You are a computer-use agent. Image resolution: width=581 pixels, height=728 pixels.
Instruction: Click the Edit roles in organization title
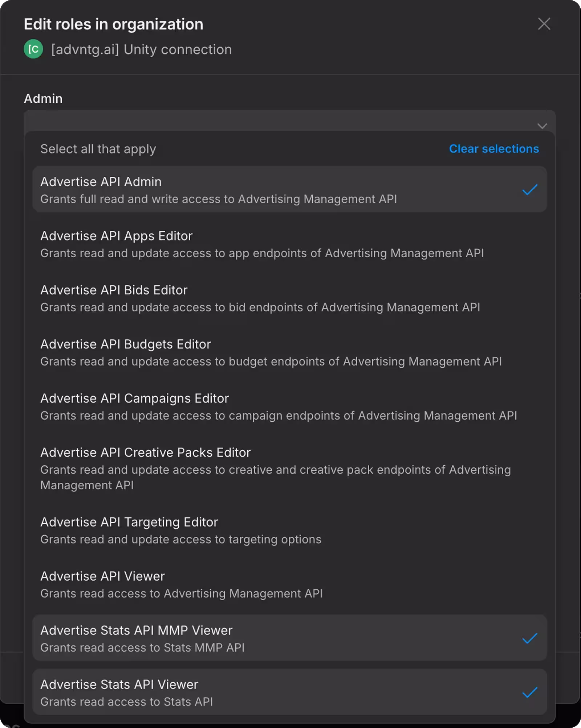pyautogui.click(x=114, y=24)
